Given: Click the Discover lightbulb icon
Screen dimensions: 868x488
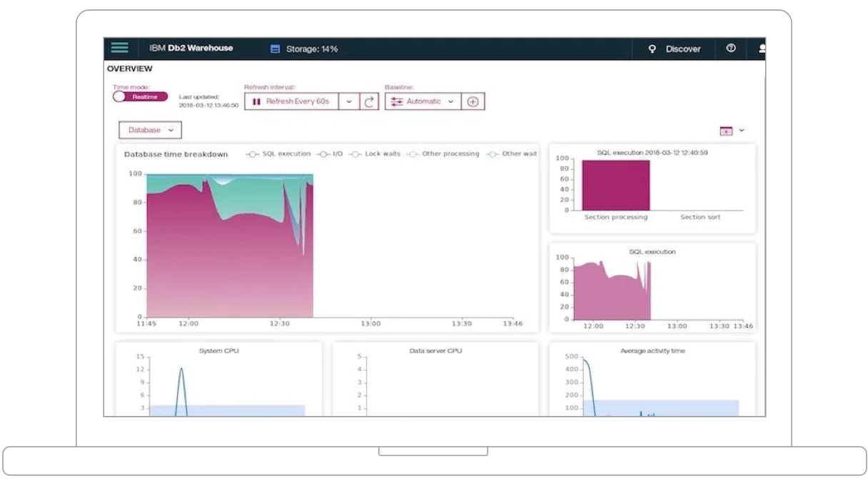Looking at the screenshot, I should [x=651, y=49].
